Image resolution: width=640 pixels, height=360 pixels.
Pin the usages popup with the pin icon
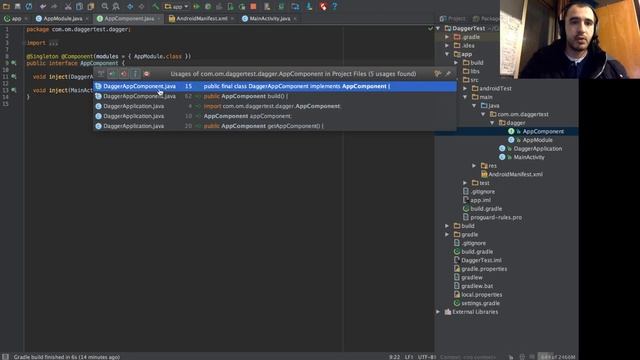tap(448, 74)
